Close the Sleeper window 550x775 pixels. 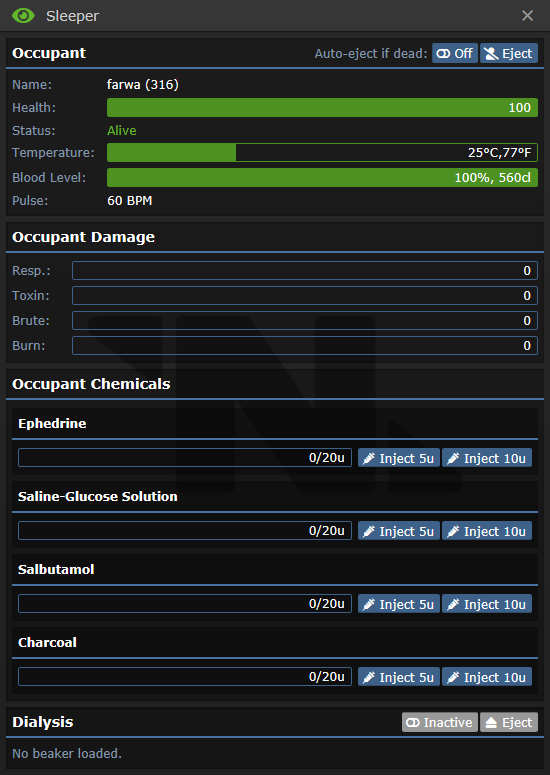tap(527, 16)
